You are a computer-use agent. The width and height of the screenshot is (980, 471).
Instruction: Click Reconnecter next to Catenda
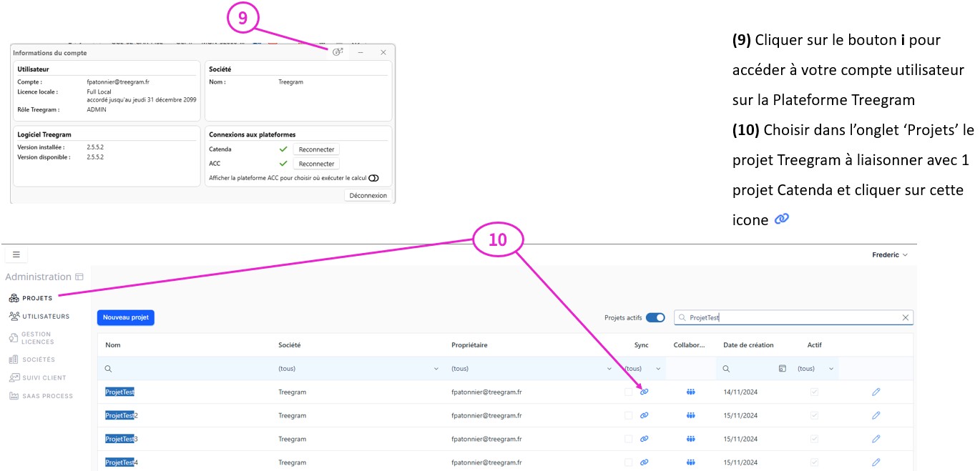[x=316, y=149]
